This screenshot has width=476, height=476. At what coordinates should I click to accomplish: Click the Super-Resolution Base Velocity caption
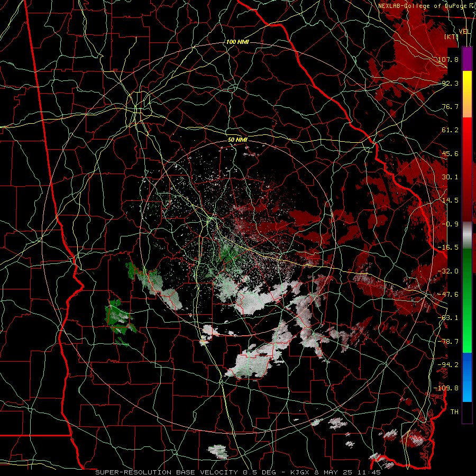coord(238,472)
